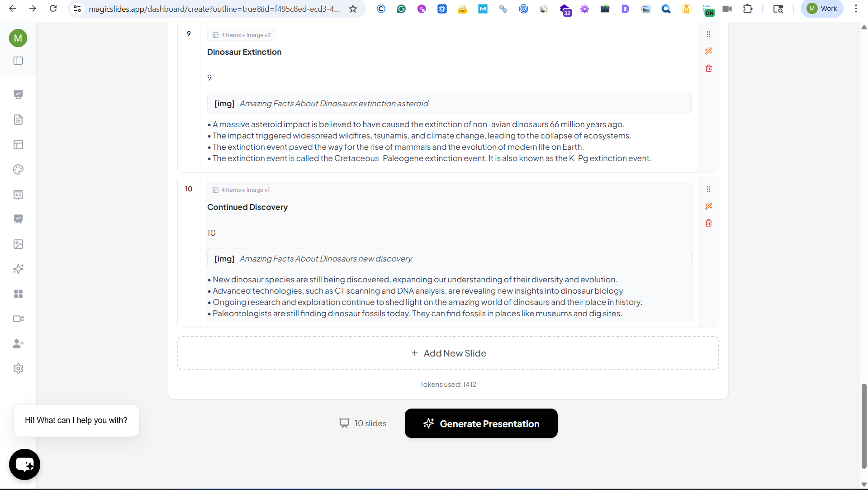Open the Extensions puzzle icon in Chrome
This screenshot has width=868, height=490.
748,9
